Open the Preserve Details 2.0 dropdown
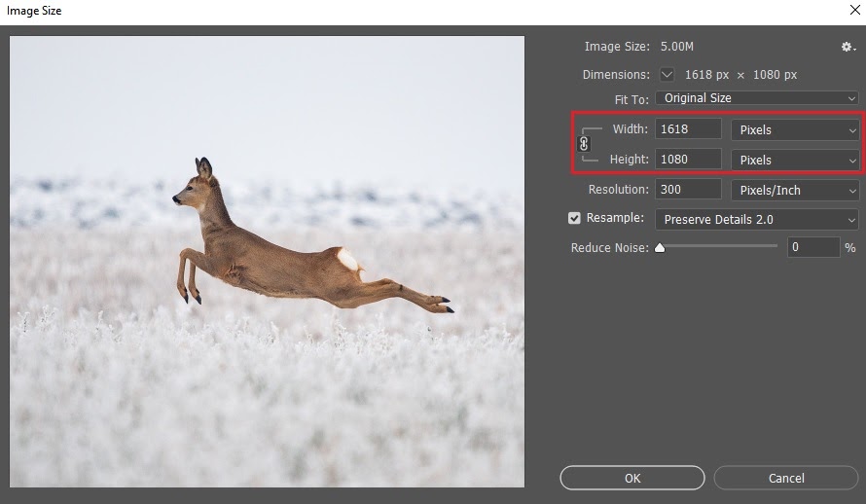Screen dimensions: 866x504 click(757, 220)
